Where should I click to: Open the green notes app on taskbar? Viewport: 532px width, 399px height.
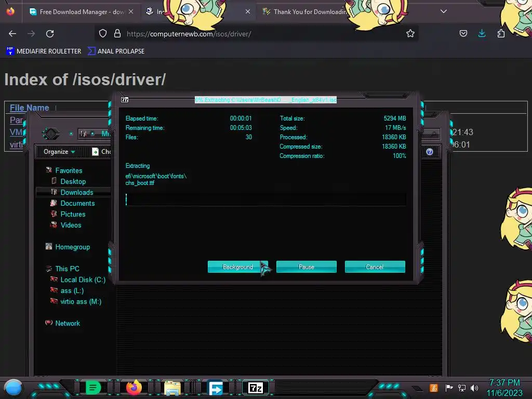click(x=93, y=388)
